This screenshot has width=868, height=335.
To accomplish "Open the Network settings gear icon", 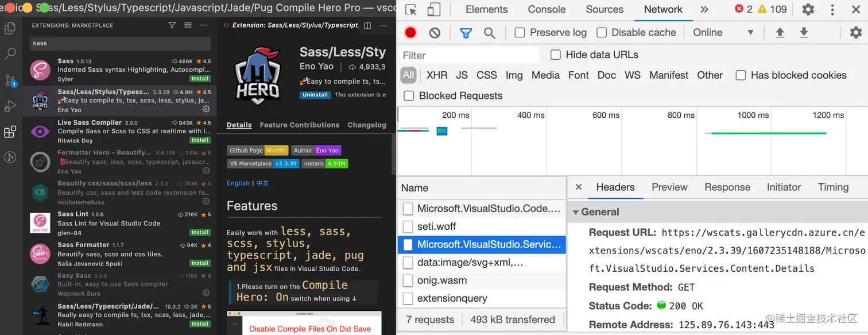I will pyautogui.click(x=855, y=33).
